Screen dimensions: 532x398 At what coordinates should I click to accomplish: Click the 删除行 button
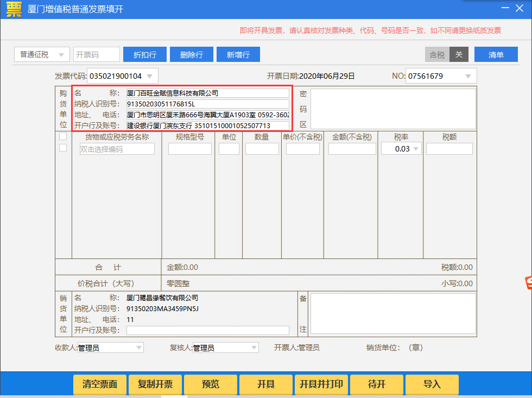[x=191, y=54]
